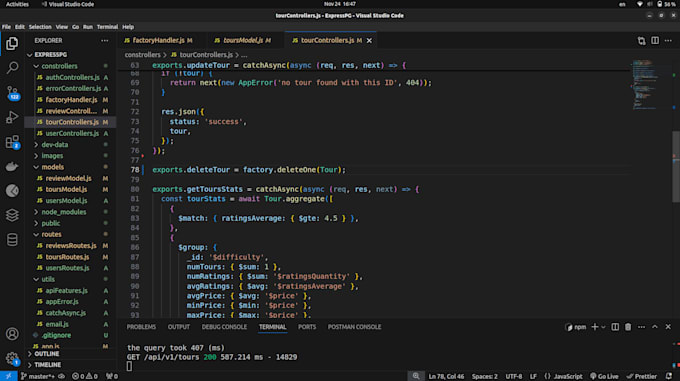Click the editor vertical scrollbar
Image resolution: width=680 pixels, height=381 pixels.
click(675, 166)
